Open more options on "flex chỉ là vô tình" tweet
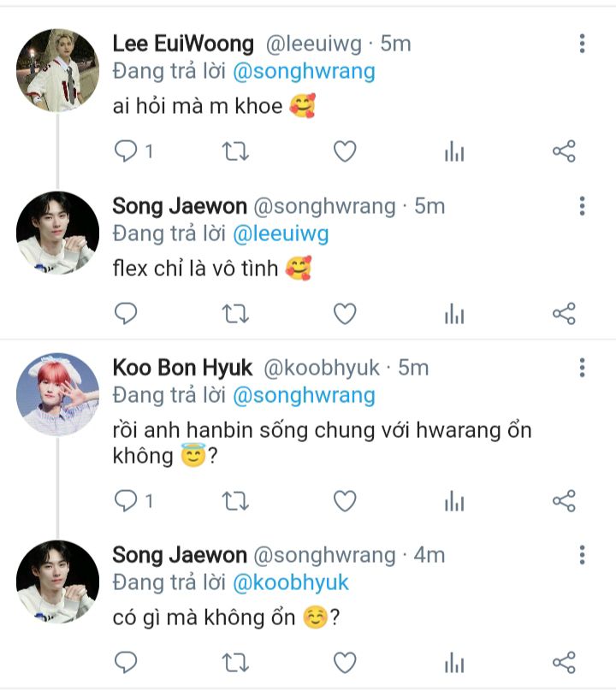Image resolution: width=616 pixels, height=691 pixels. [x=582, y=206]
